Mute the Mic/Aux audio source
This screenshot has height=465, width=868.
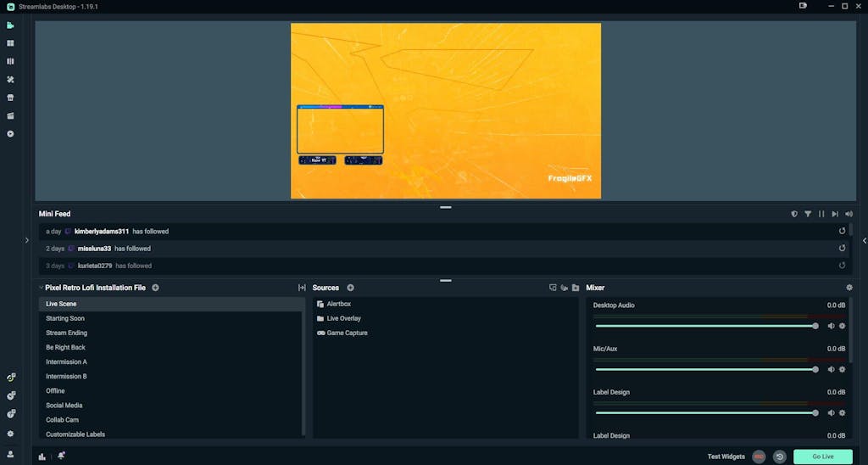[831, 369]
